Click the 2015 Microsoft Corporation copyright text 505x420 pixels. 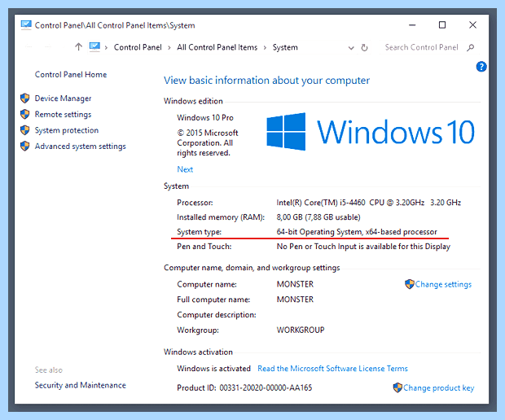point(208,142)
